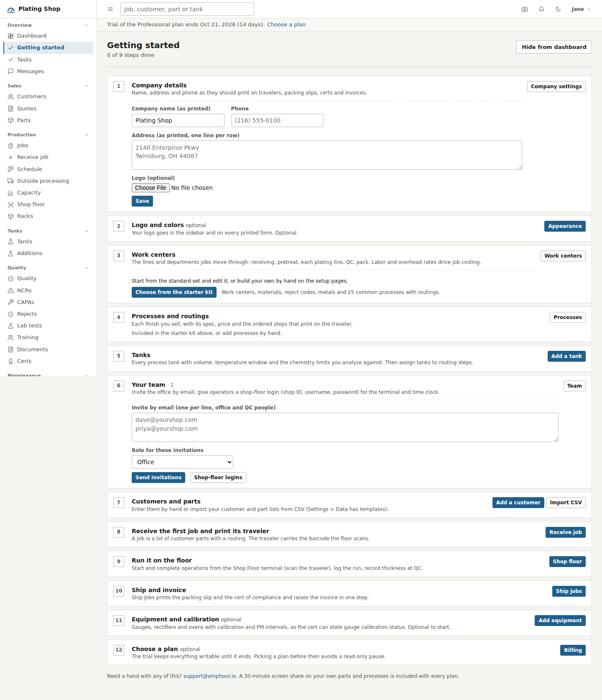Click the Import CSV button
This screenshot has width=602, height=700.
coord(566,503)
